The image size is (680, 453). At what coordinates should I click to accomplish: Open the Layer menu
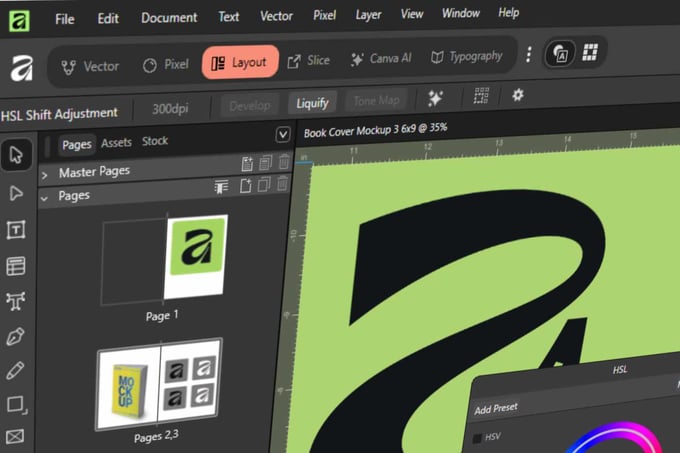[368, 15]
